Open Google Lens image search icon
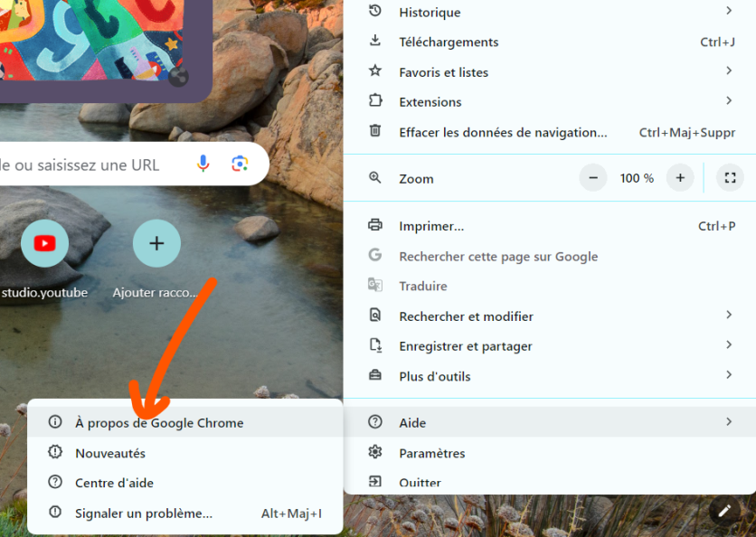756x537 pixels. click(240, 164)
